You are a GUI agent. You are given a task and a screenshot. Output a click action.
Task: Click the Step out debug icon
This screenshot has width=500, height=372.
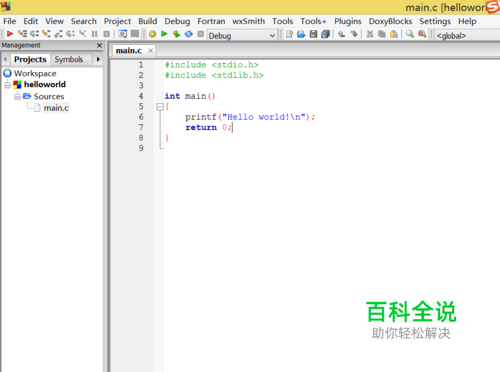(x=58, y=34)
